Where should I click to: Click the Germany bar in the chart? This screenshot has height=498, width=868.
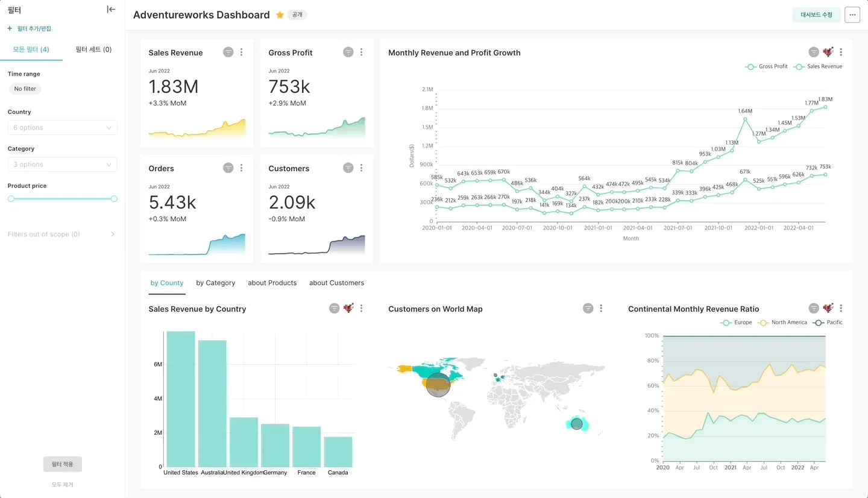point(275,446)
